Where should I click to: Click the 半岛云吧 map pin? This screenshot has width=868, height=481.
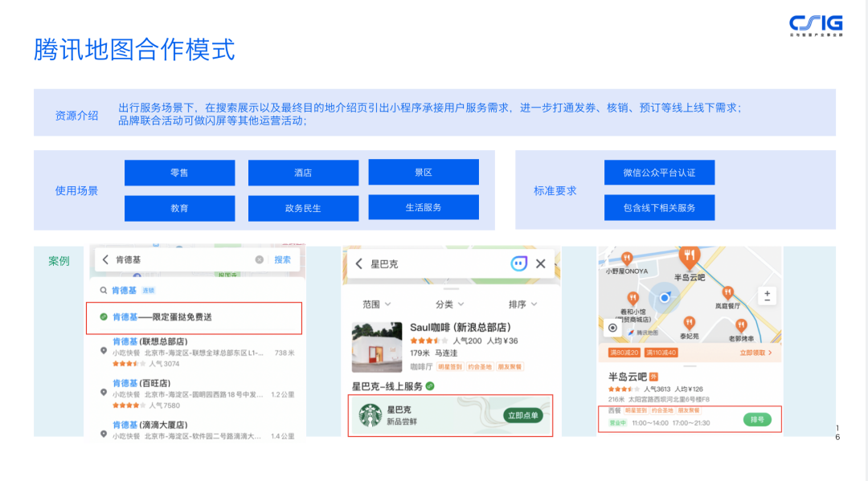point(690,257)
